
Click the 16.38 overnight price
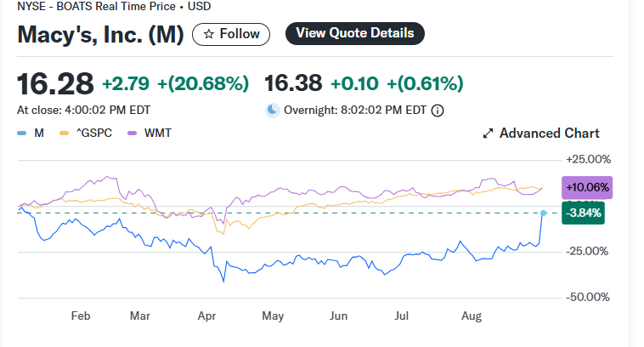tap(293, 83)
